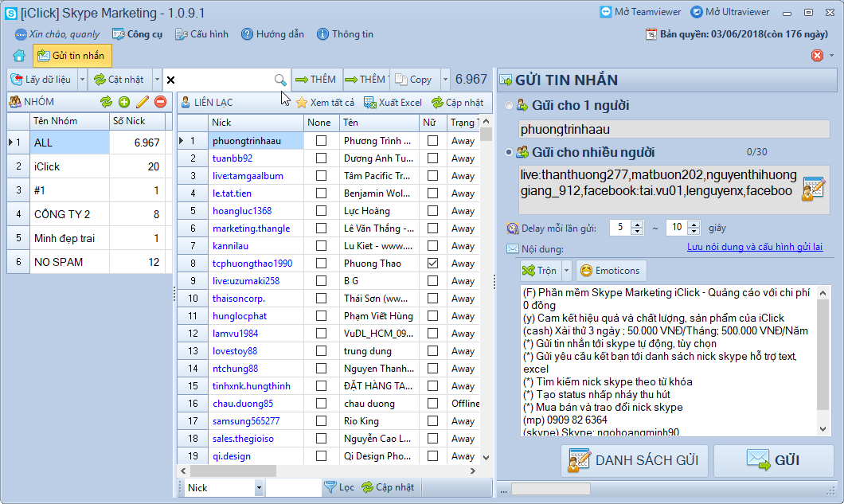
Task: Open the Lưu nội dung và cấu hình gửi lại link
Action: tap(755, 247)
